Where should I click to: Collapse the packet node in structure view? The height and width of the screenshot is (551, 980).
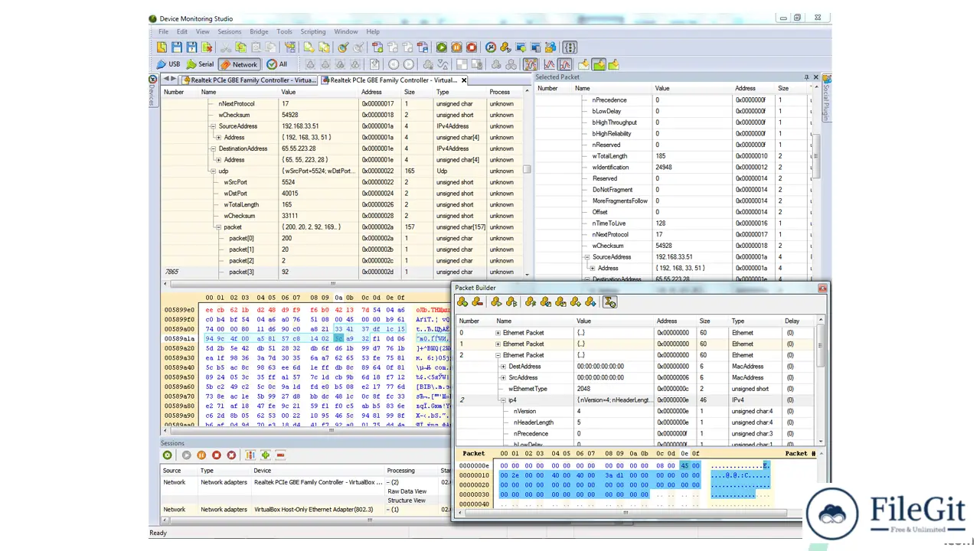[217, 227]
